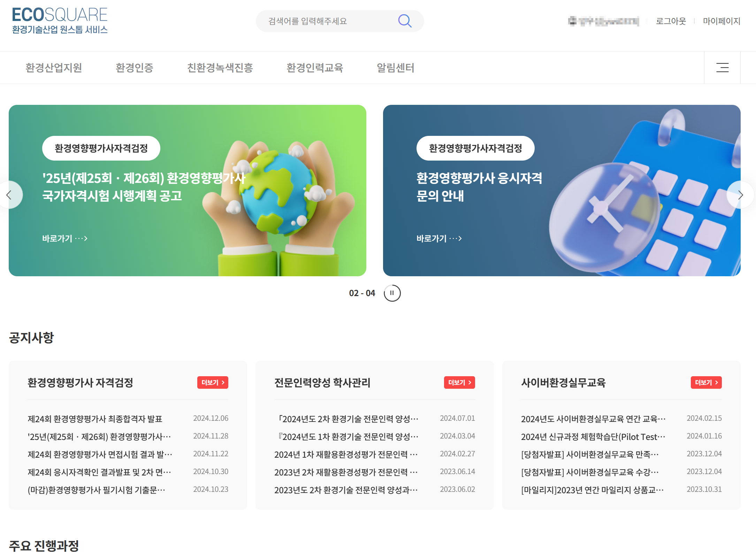Click 바로가기 arrow on green earth banner

(65, 239)
